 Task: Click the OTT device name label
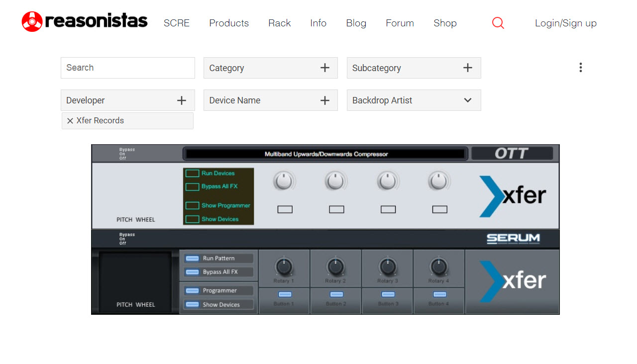tap(512, 154)
